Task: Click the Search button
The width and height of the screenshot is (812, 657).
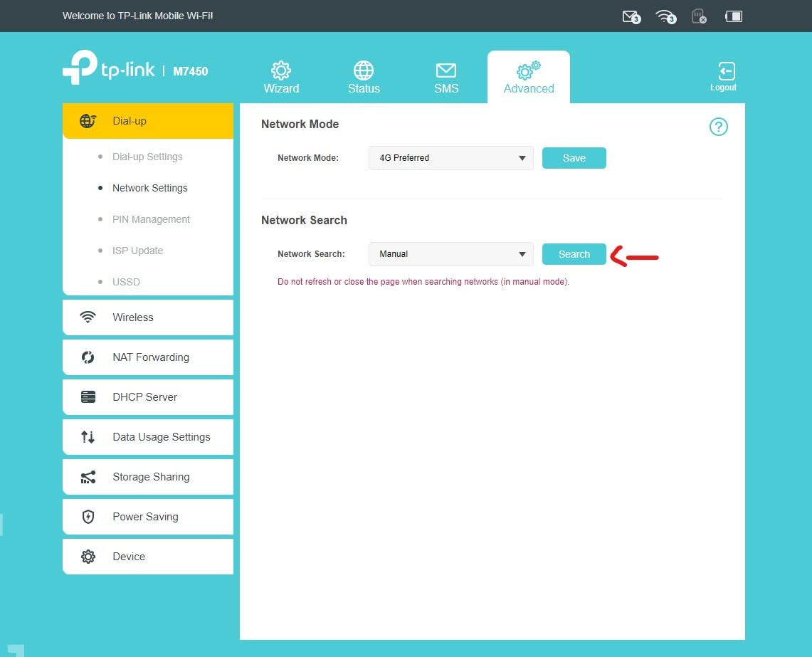Action: click(x=574, y=254)
